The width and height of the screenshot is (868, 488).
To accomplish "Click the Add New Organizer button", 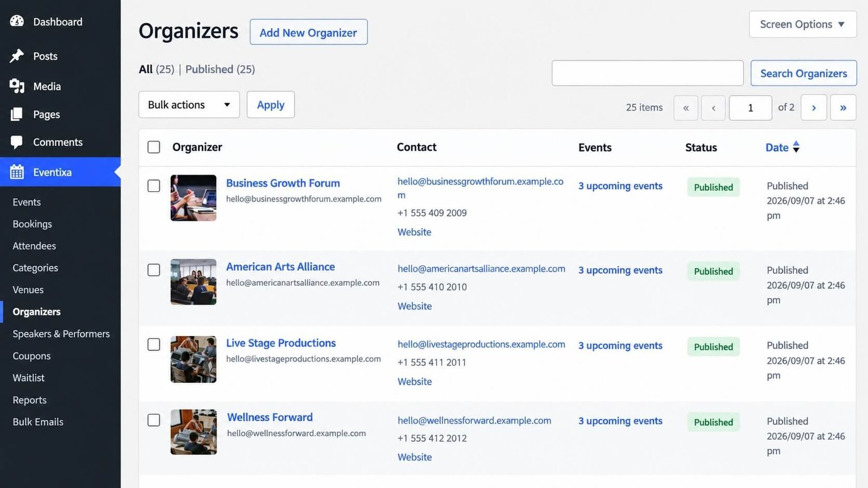I will pyautogui.click(x=308, y=32).
